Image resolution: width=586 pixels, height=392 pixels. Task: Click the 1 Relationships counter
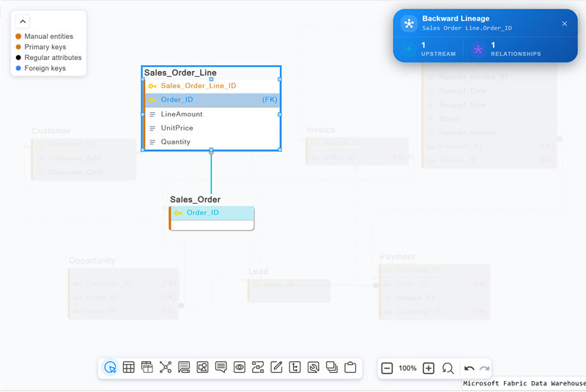[x=516, y=49]
